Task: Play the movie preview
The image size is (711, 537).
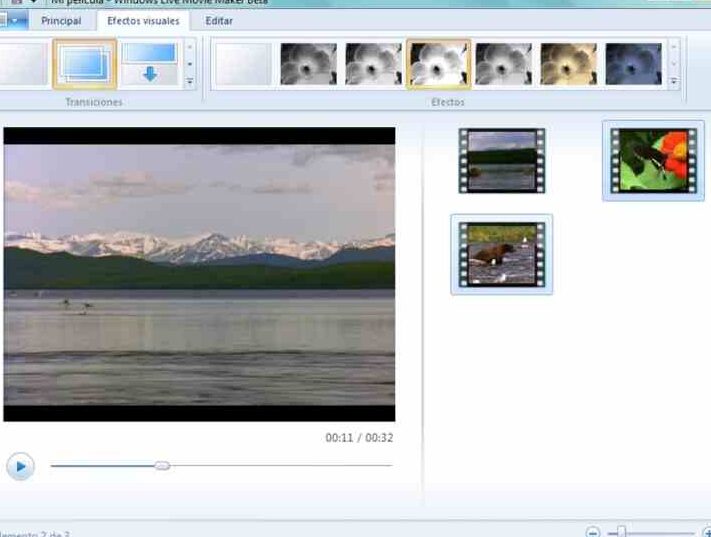Action: [20, 466]
